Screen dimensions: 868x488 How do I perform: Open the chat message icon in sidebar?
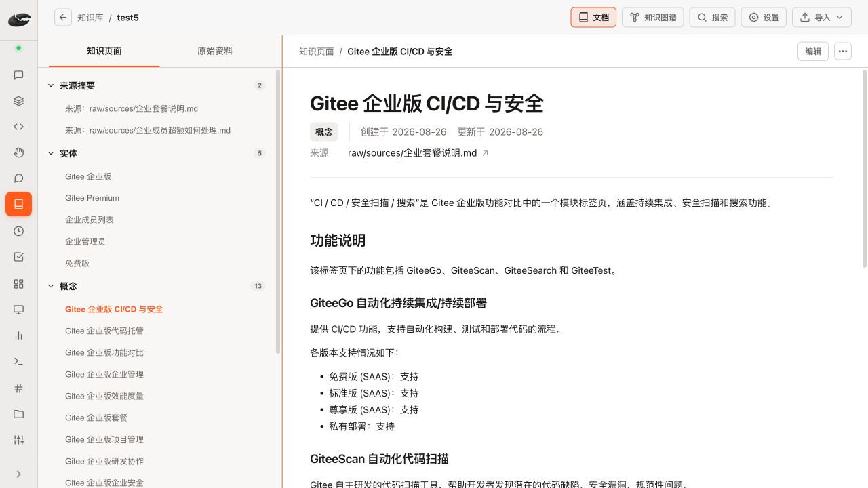19,75
